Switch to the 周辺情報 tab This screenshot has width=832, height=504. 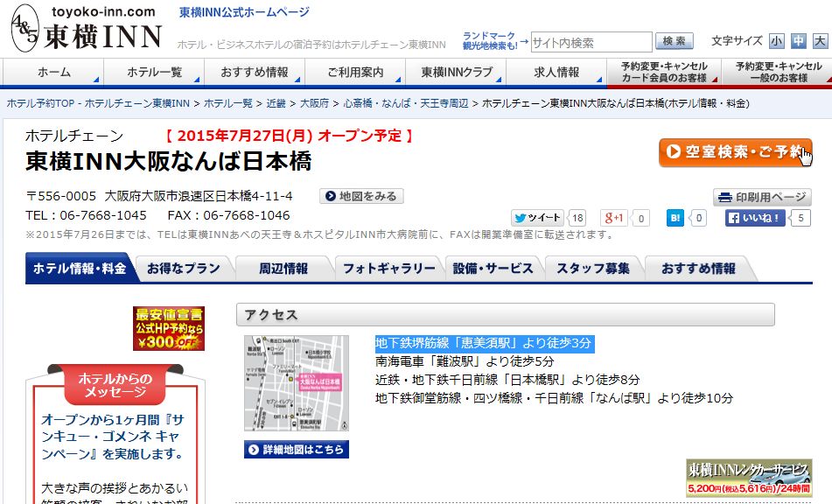[x=283, y=269]
